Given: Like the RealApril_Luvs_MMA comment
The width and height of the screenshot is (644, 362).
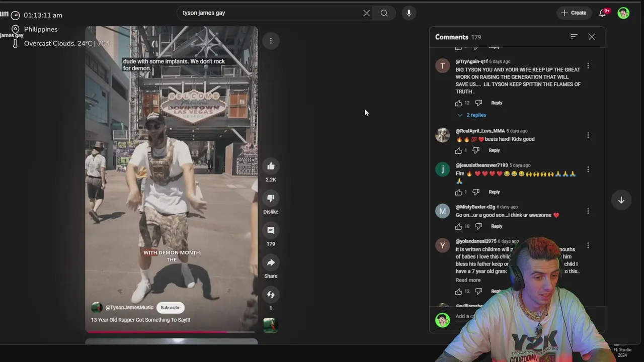Looking at the screenshot, I should pyautogui.click(x=458, y=150).
